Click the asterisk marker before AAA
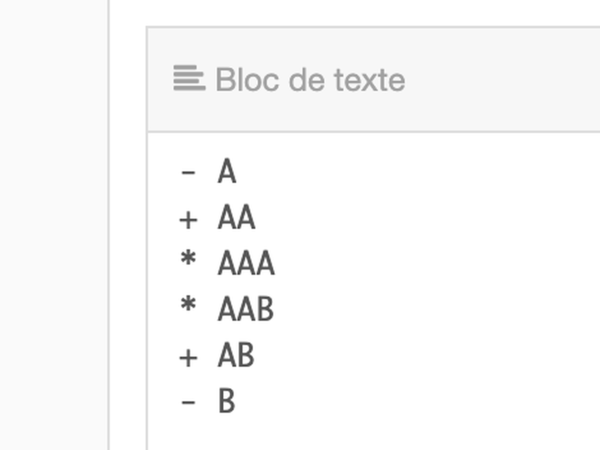Image resolution: width=600 pixels, height=450 pixels. [188, 262]
